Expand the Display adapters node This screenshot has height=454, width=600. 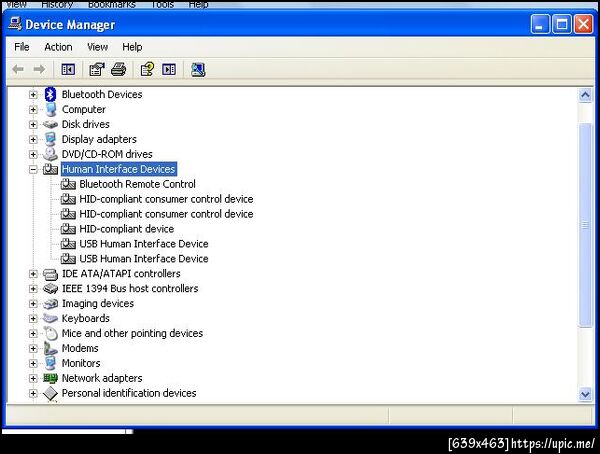(x=33, y=139)
